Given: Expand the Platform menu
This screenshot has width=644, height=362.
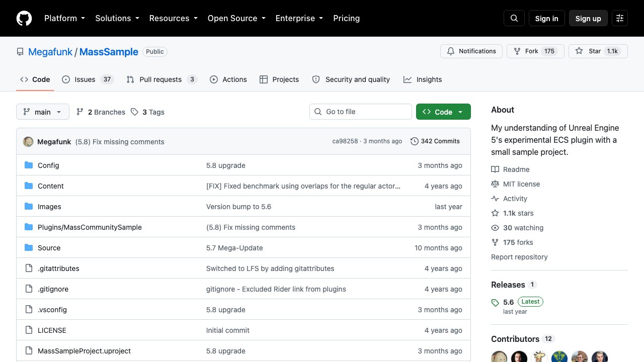Looking at the screenshot, I should [64, 18].
